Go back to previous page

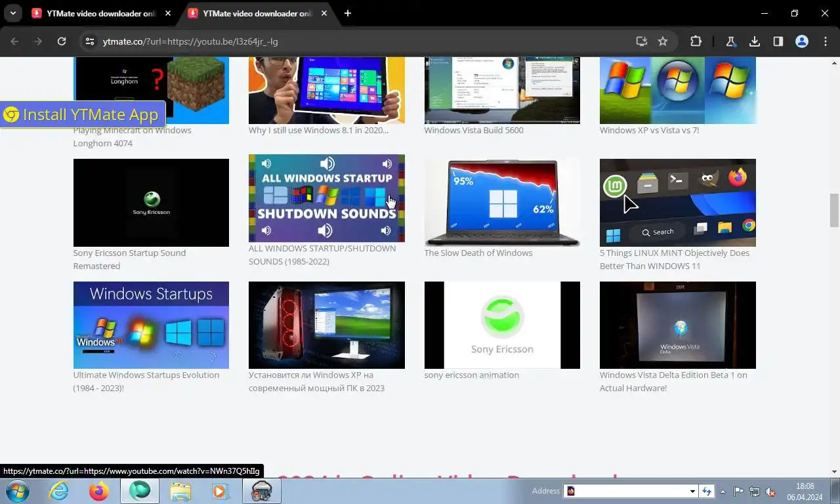click(x=14, y=41)
